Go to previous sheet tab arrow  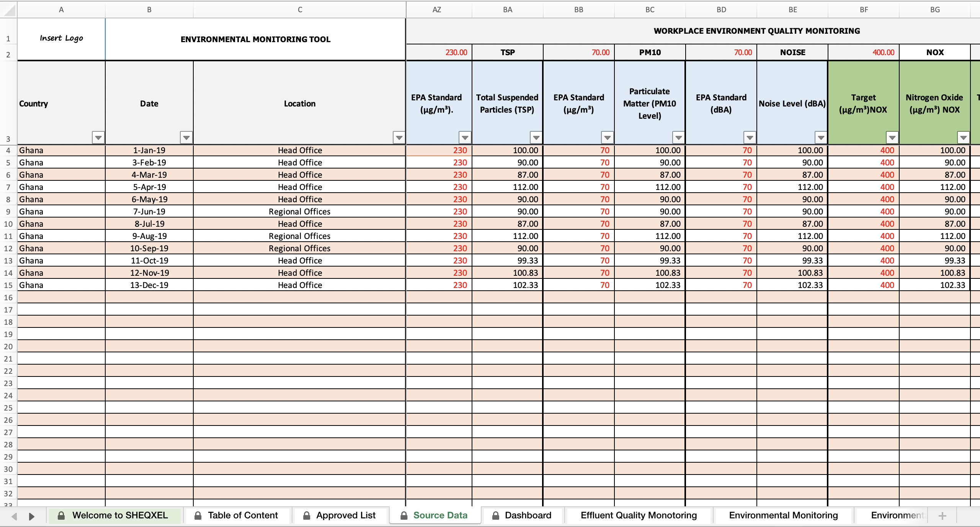coord(15,516)
